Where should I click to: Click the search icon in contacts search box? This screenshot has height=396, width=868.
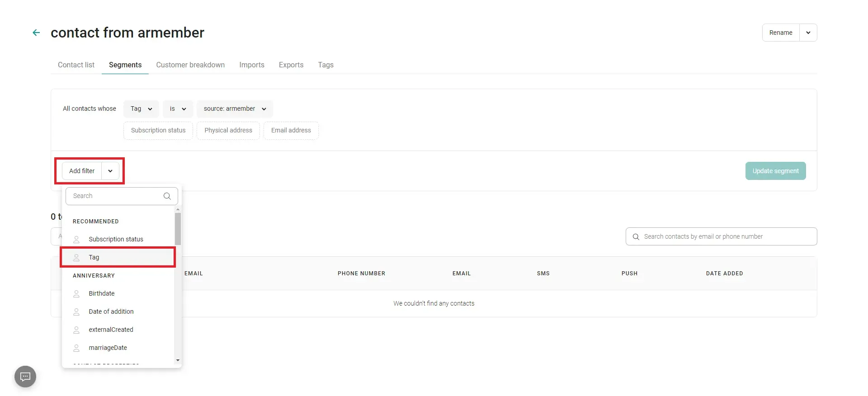tap(636, 236)
